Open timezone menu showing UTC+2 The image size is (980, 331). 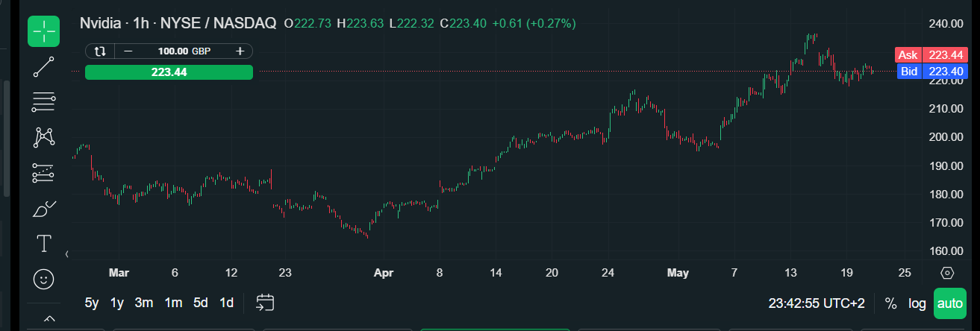(x=817, y=303)
